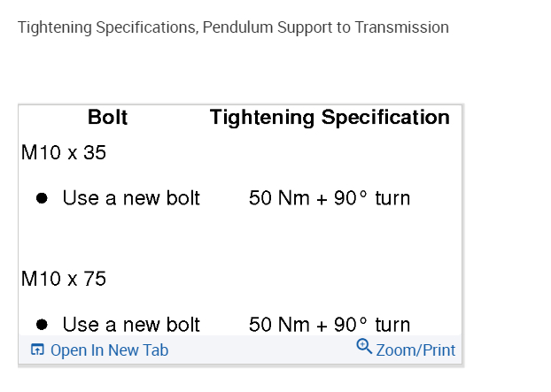Image resolution: width=551 pixels, height=392 pixels.
Task: Click the Zoom/Print text link
Action: (x=415, y=350)
